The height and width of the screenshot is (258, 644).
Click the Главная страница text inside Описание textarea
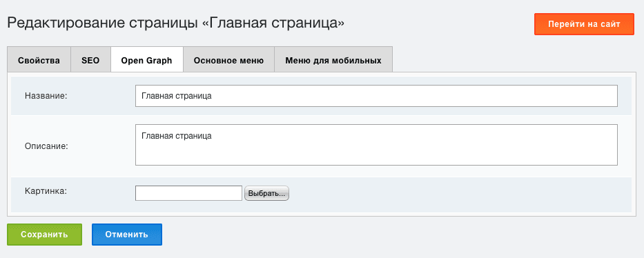177,135
